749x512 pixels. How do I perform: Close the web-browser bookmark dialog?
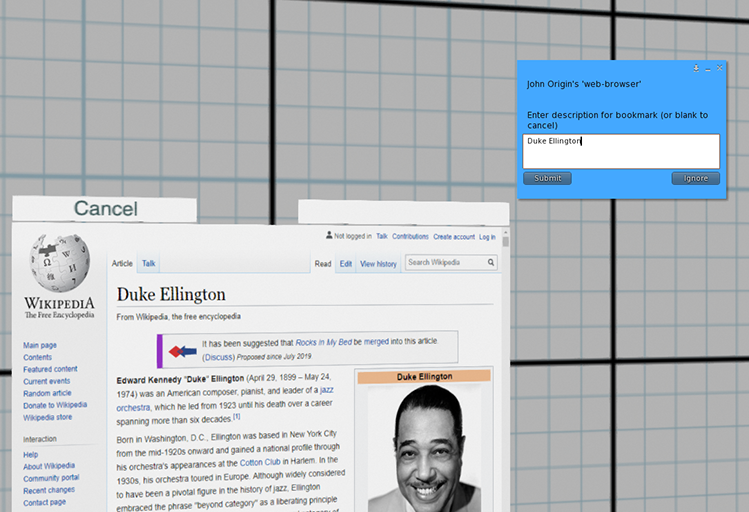click(x=718, y=68)
